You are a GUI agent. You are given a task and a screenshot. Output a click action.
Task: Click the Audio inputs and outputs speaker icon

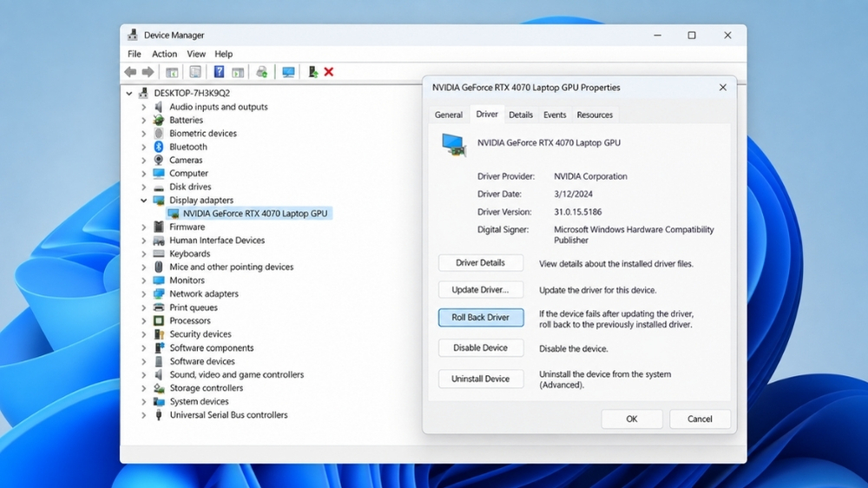point(159,107)
